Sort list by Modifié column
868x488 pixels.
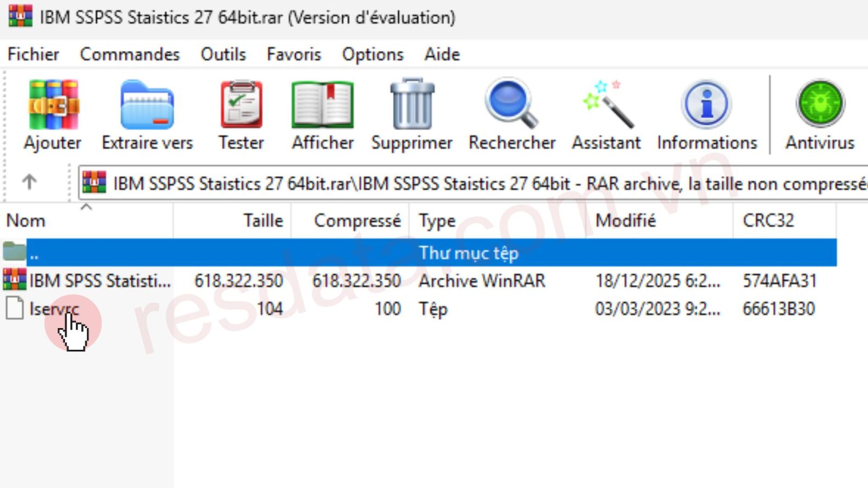[x=626, y=221]
